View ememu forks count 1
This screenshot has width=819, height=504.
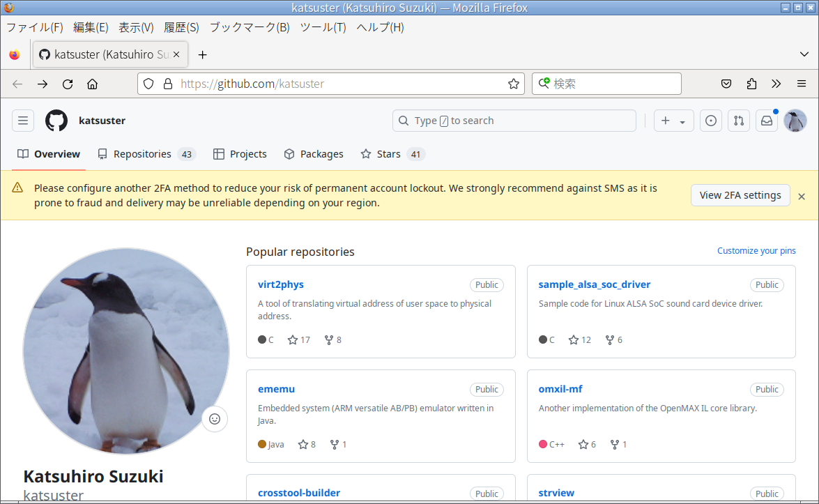(x=338, y=445)
